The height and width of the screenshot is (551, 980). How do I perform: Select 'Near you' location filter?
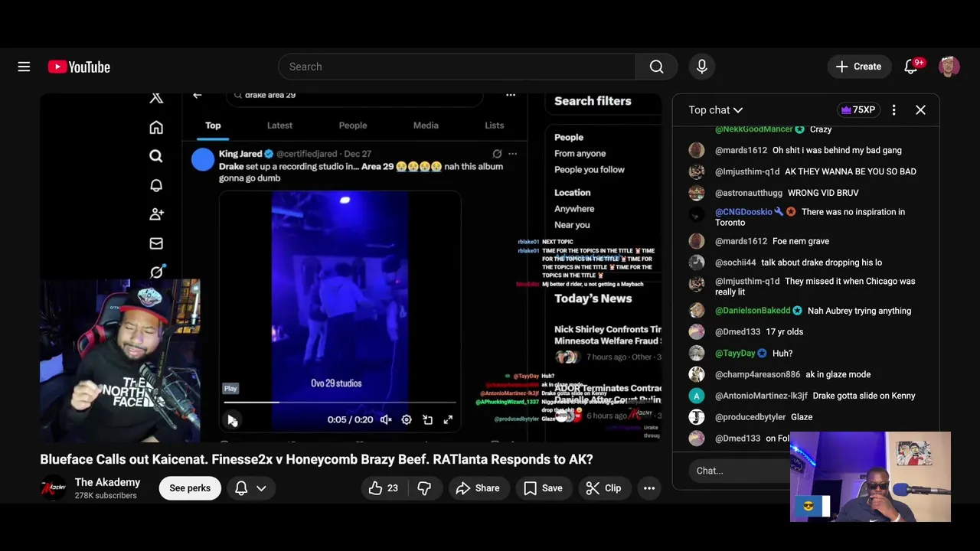pyautogui.click(x=572, y=225)
